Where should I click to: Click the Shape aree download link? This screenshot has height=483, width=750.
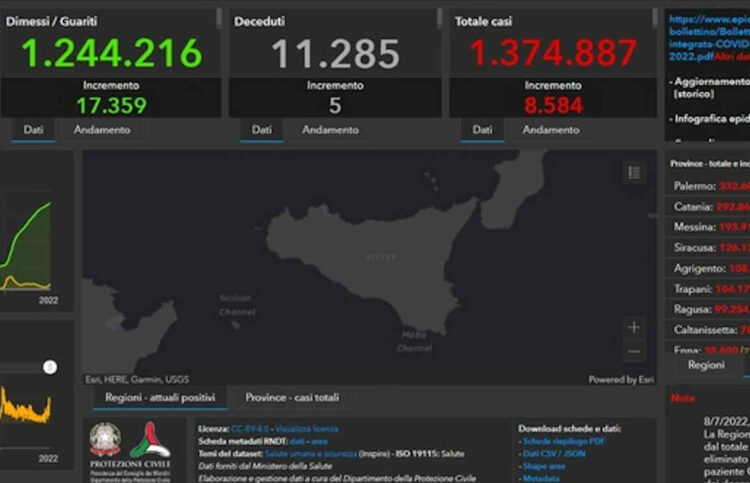[x=544, y=466]
